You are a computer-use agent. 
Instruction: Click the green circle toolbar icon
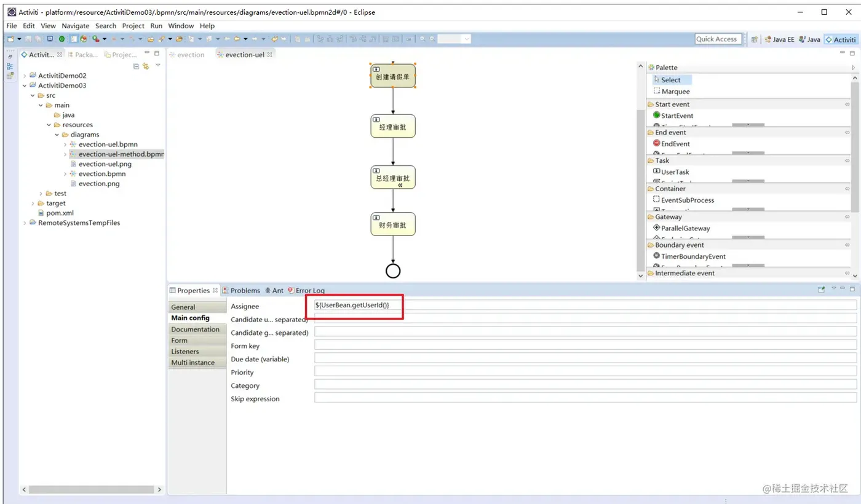62,39
